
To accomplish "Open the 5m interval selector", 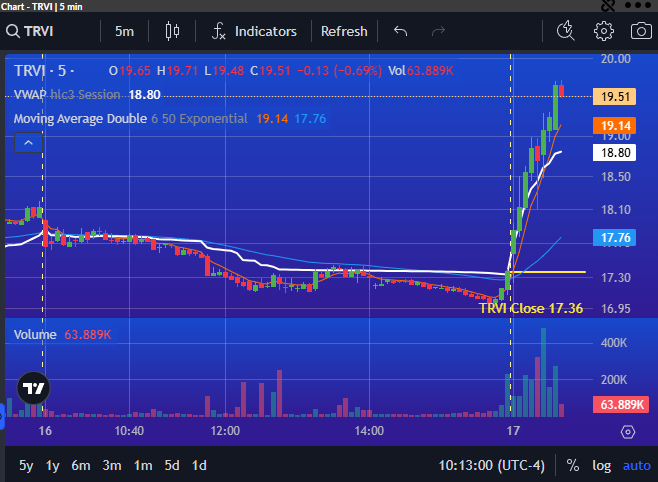I will point(124,31).
